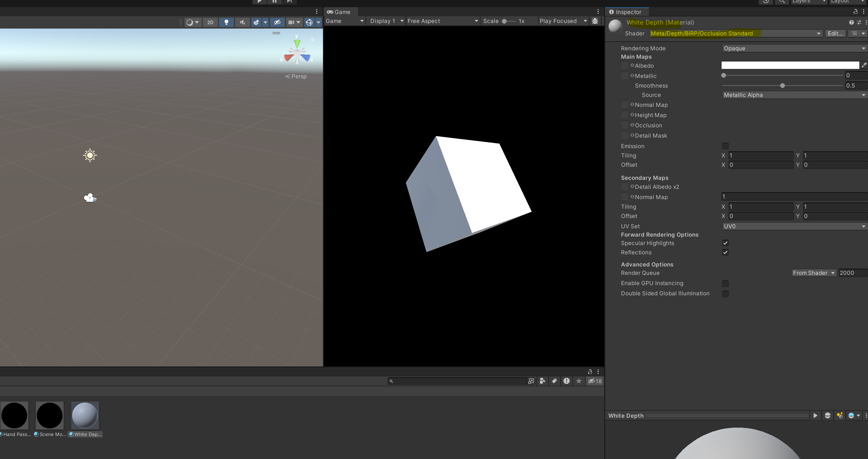This screenshot has width=868, height=459.
Task: Uncheck Specular Highlights checkbox
Action: click(x=725, y=243)
